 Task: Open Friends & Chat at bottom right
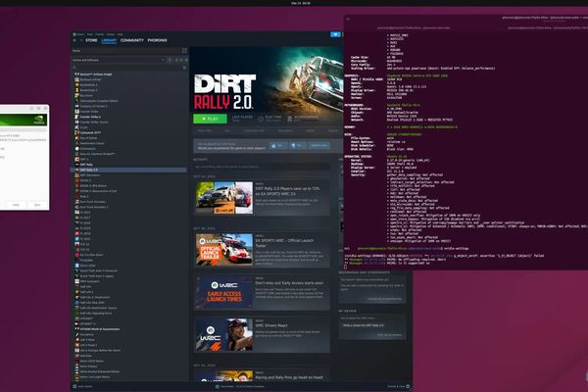[x=398, y=386]
